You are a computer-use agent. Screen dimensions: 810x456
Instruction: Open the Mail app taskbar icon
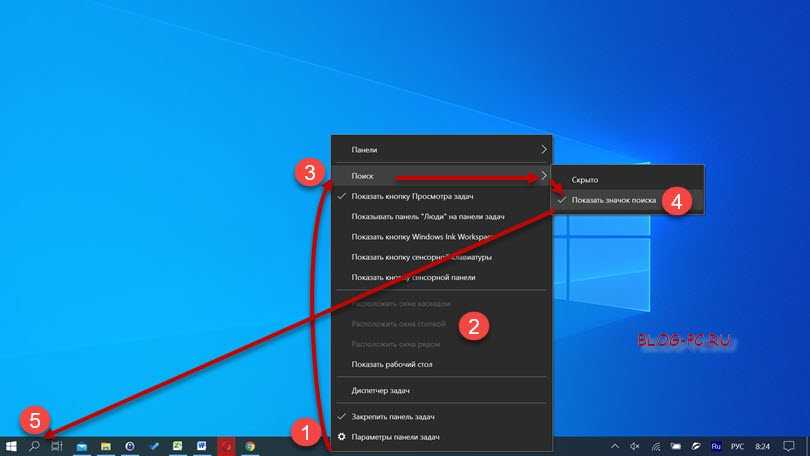point(82,446)
